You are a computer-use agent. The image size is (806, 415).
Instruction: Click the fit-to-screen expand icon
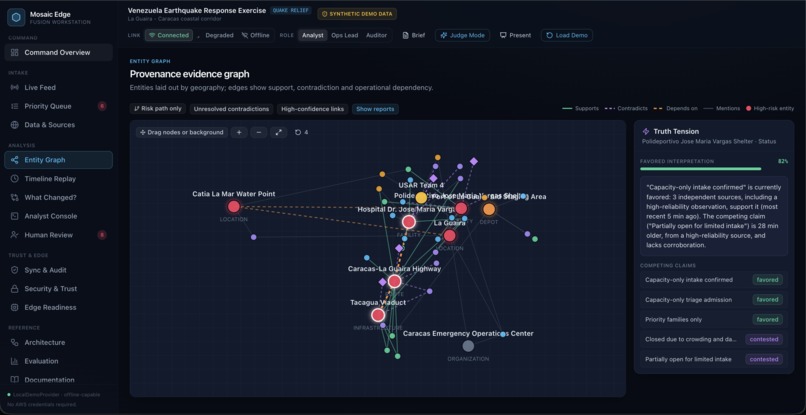[279, 133]
